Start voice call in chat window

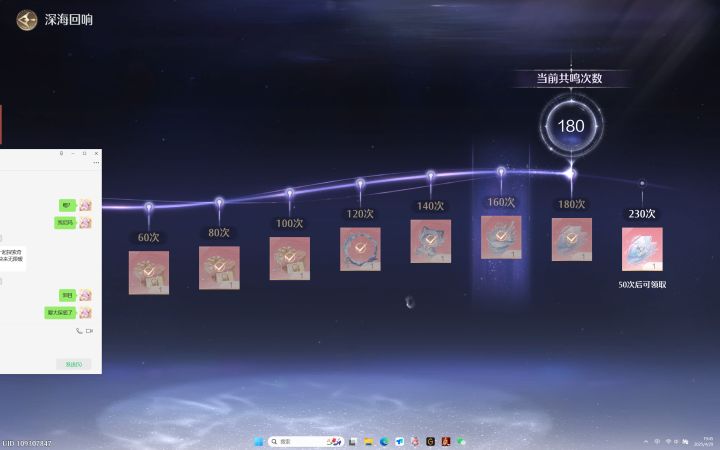(x=79, y=331)
